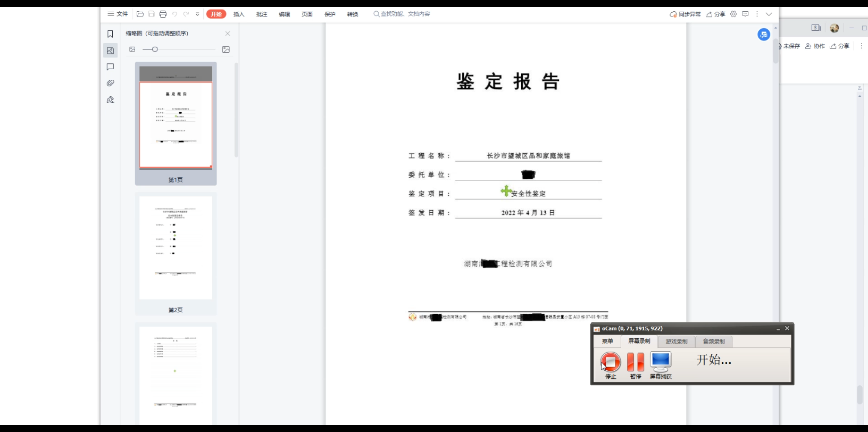Click the 停止 stop recording button in oCam

pos(611,365)
